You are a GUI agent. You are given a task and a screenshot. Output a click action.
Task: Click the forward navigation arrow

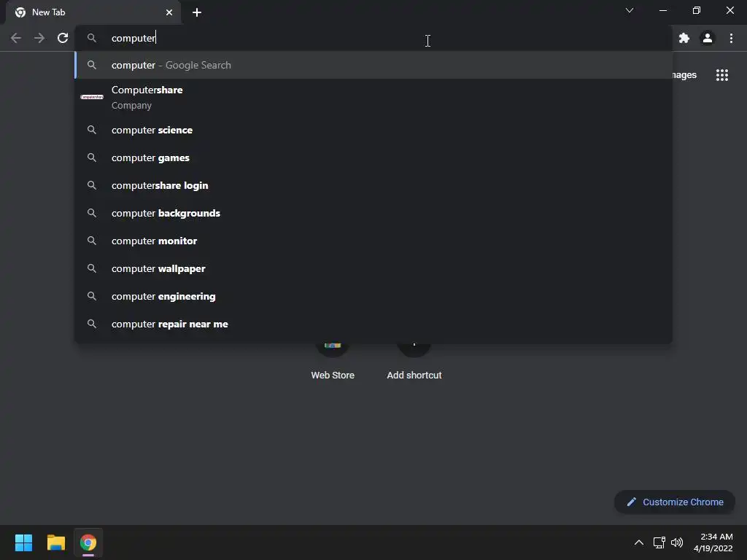pos(39,38)
